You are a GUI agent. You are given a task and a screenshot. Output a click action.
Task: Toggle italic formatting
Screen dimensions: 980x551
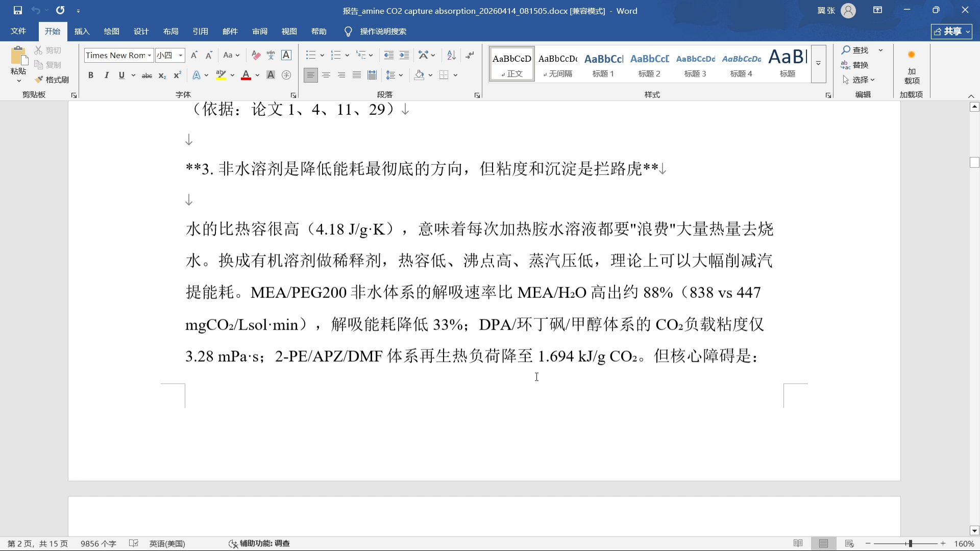coord(106,75)
